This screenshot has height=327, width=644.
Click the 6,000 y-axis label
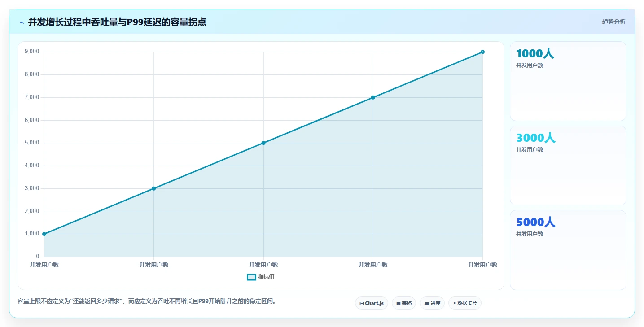[32, 120]
